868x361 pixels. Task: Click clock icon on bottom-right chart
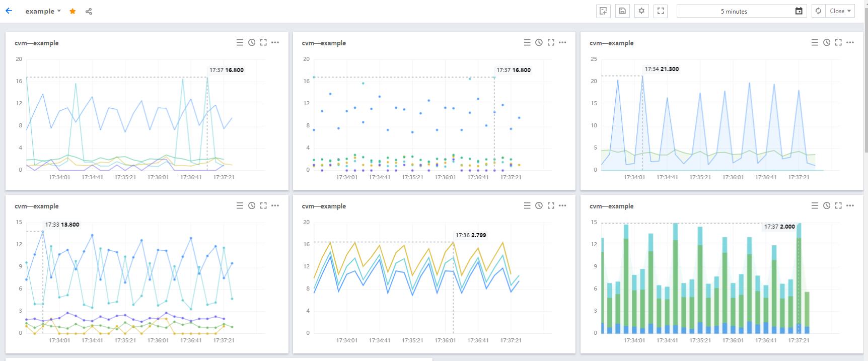tap(827, 205)
